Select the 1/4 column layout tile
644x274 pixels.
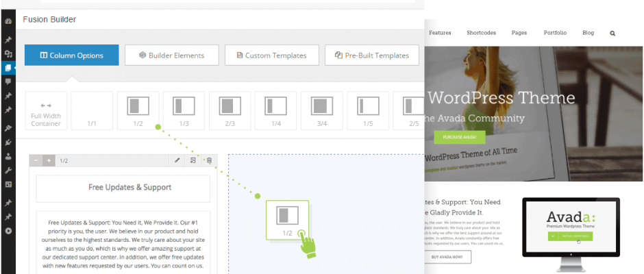pyautogui.click(x=276, y=111)
